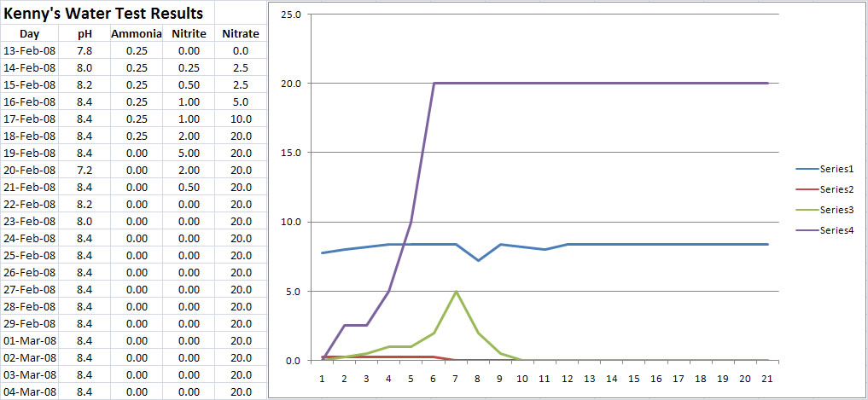Image resolution: width=868 pixels, height=400 pixels.
Task: Select the Series1 legend entry
Action: 836,170
